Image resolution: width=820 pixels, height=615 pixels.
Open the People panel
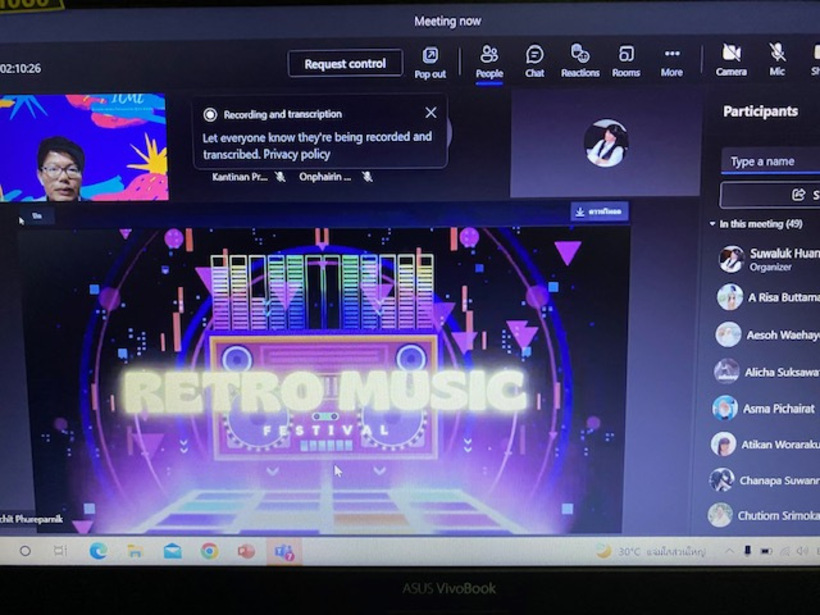click(489, 61)
